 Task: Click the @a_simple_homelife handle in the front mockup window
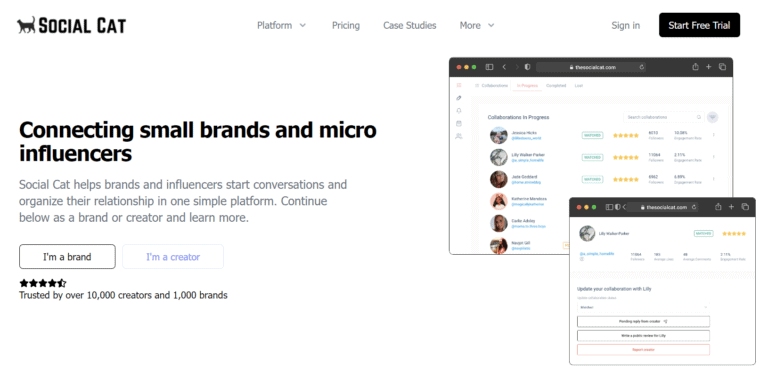tap(597, 254)
